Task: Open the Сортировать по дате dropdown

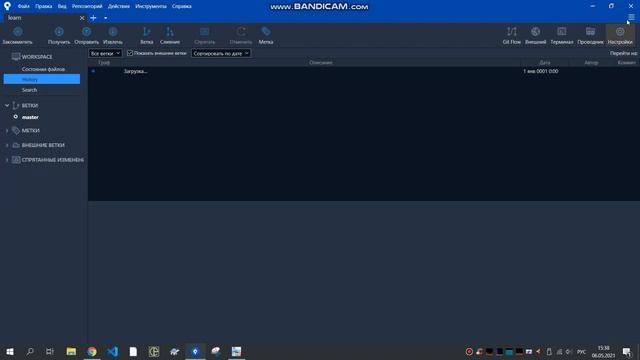Action: coord(221,53)
